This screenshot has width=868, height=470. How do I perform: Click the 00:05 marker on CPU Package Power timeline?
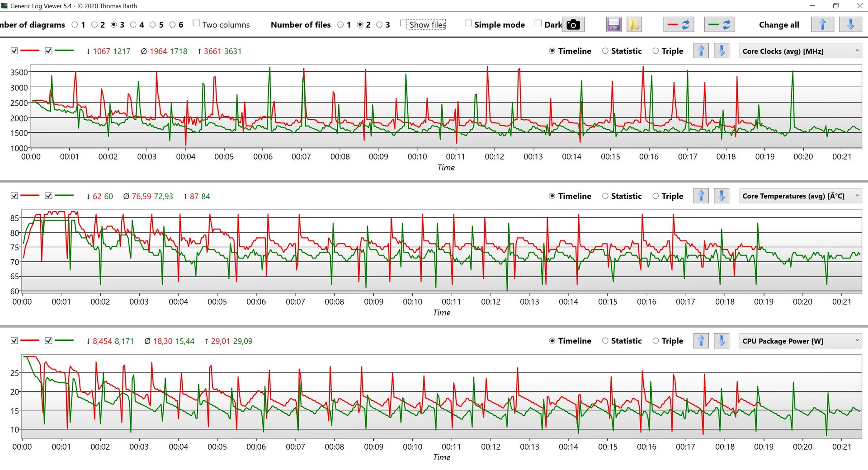(217, 447)
